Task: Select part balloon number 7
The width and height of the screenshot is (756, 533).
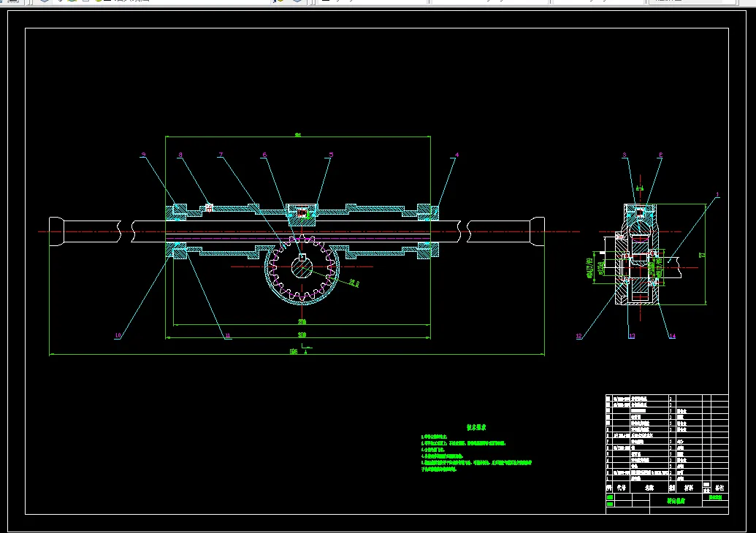Action: [221, 155]
